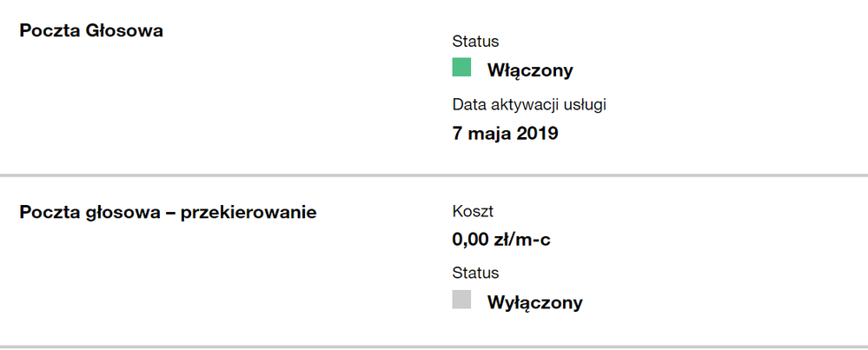The height and width of the screenshot is (350, 868).
Task: Click the green status indicator for Poczta Głosowa
Action: pyautogui.click(x=461, y=68)
